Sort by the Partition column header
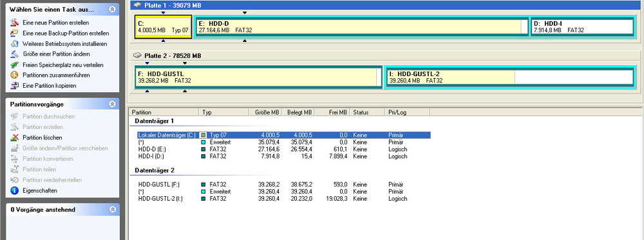The width and height of the screenshot is (644, 240). click(164, 112)
